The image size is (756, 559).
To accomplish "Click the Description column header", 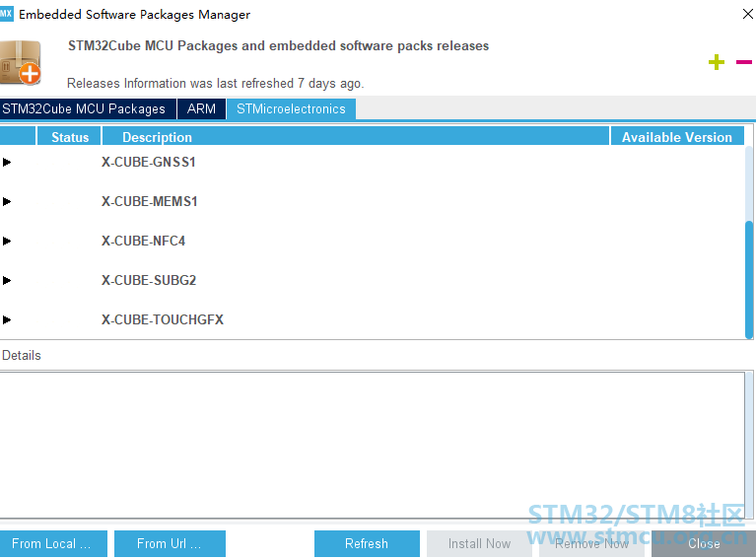I will (356, 137).
